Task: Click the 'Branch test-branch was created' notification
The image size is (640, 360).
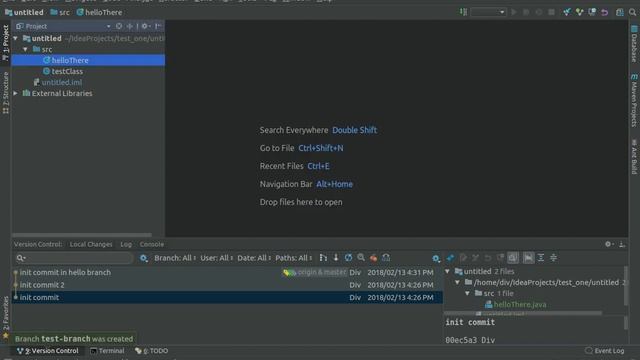Action: (74, 339)
